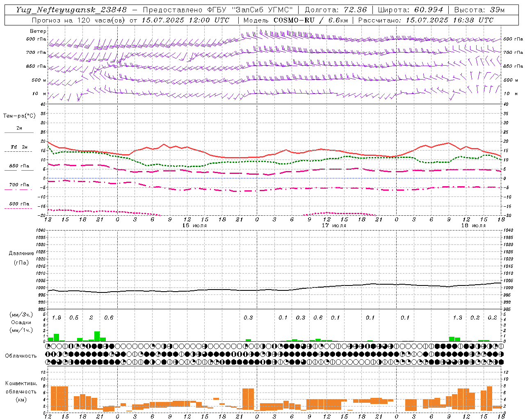Click the (км) unit label
This screenshot has height=420, width=525.
click(21, 399)
